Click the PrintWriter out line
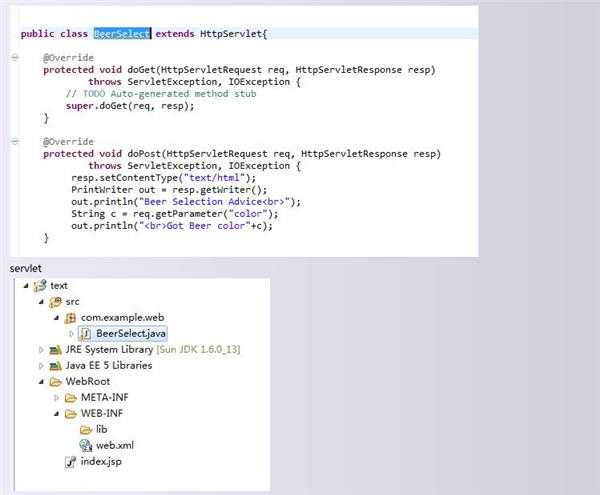Image resolution: width=600 pixels, height=495 pixels. pos(169,190)
